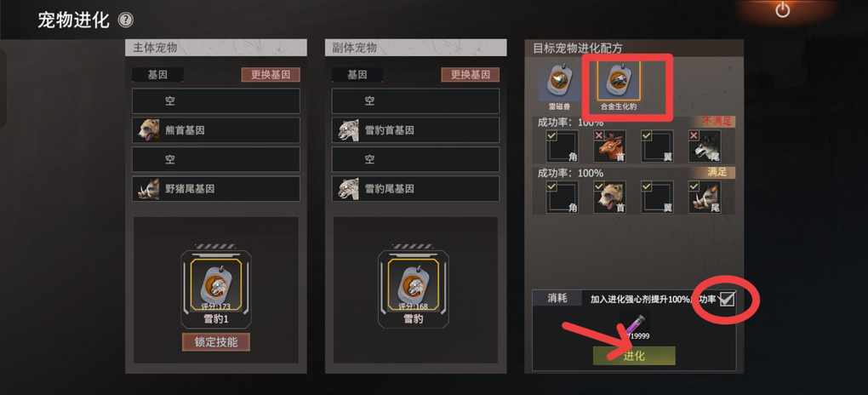
Task: Click the 野猪尾基因 boar tail icon
Action: pyautogui.click(x=149, y=189)
